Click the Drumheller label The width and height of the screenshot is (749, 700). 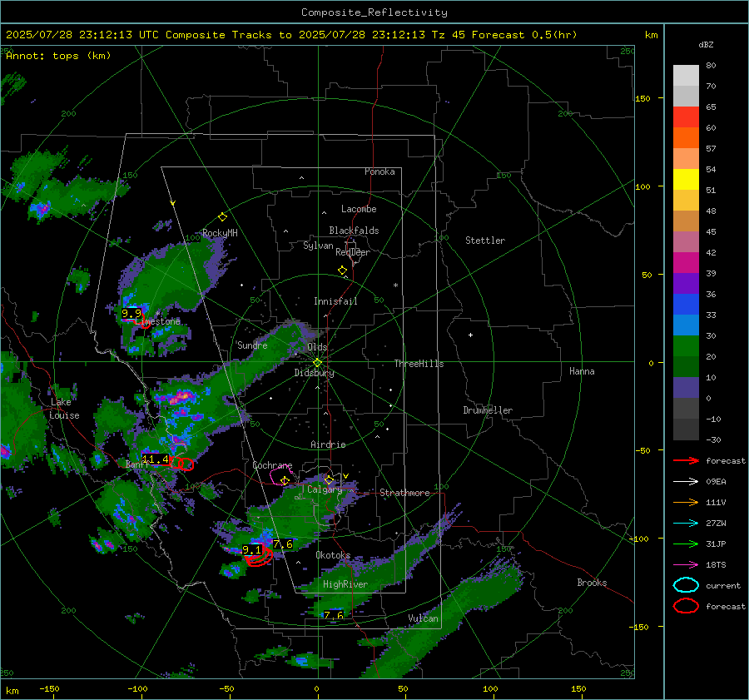click(488, 410)
